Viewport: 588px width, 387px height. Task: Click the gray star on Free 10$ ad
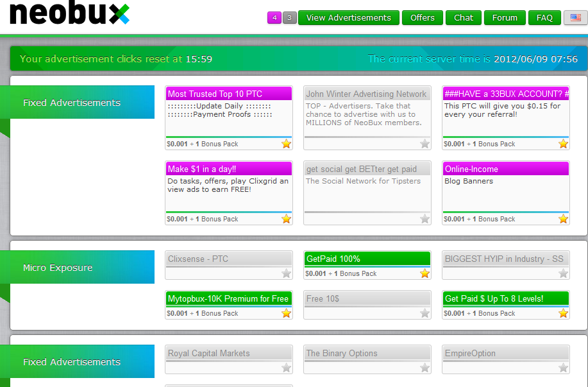425,313
